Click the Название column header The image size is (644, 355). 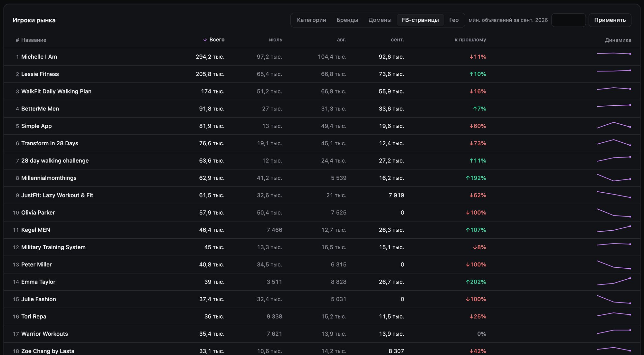pyautogui.click(x=33, y=40)
